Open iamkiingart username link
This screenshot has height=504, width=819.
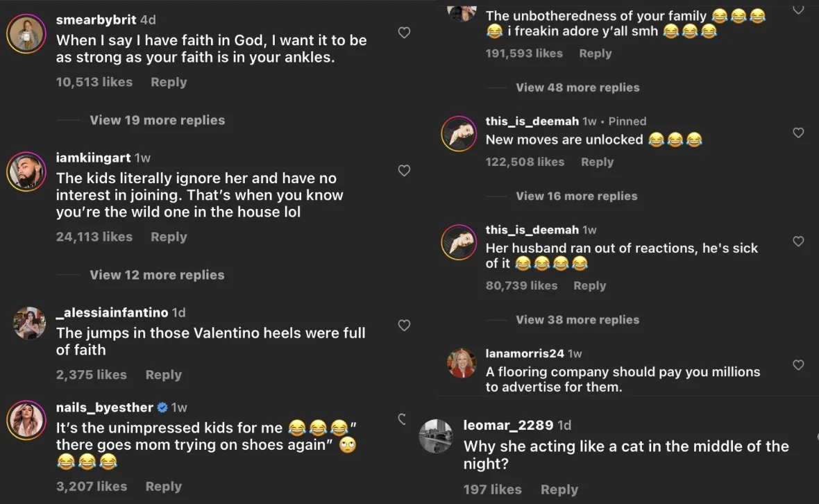point(93,158)
